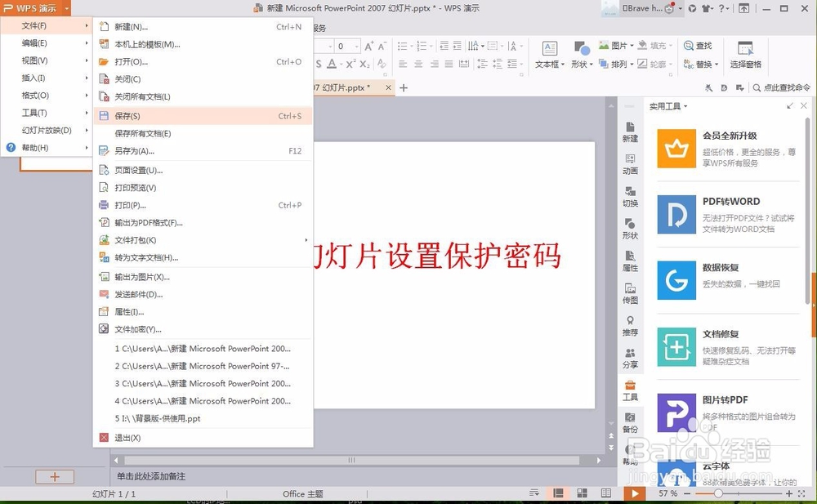Click the zoom slider handle
This screenshot has height=504, width=817.
point(718,493)
